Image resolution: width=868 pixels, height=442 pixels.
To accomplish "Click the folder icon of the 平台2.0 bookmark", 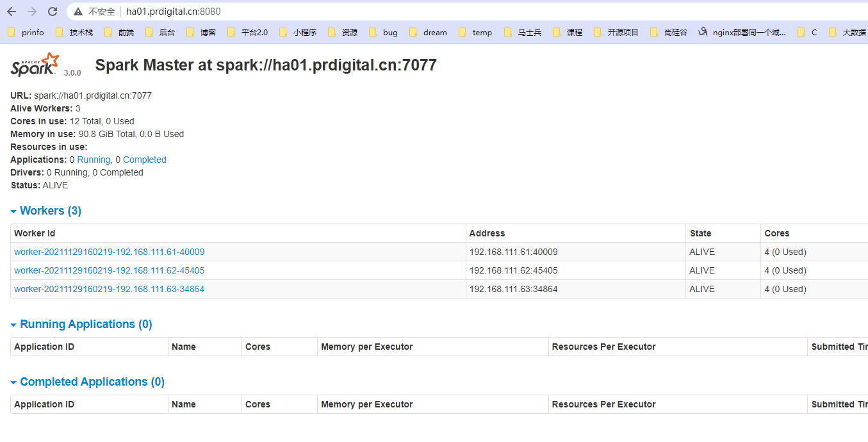I will tap(231, 32).
